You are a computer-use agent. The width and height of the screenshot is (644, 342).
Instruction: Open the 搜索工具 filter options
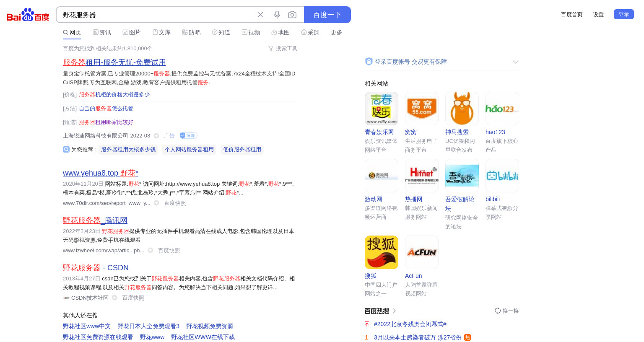283,49
